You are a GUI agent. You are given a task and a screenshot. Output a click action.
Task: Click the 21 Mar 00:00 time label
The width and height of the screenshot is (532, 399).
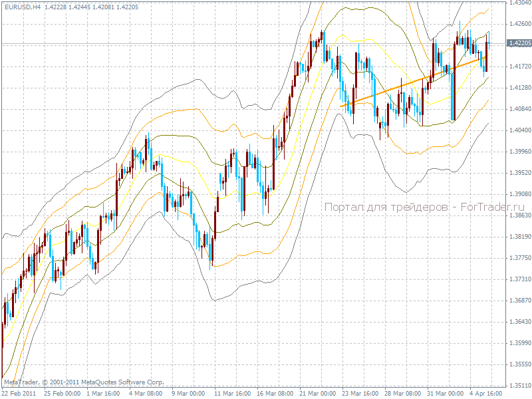pos(317,393)
